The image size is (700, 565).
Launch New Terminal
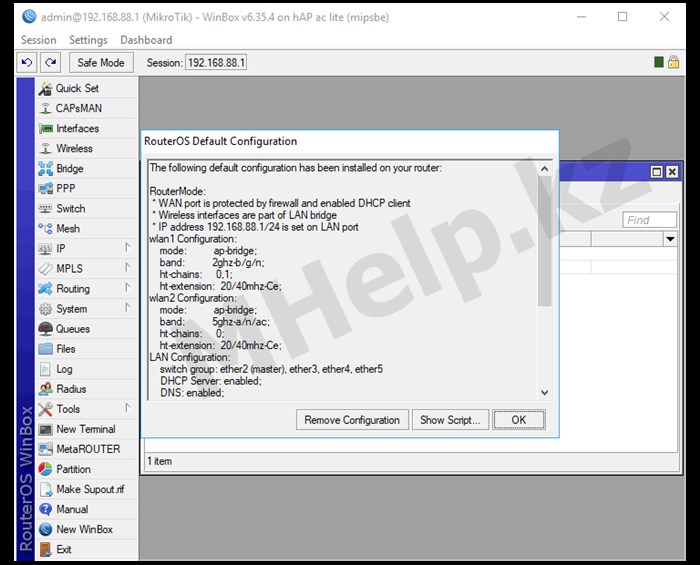coord(86,429)
